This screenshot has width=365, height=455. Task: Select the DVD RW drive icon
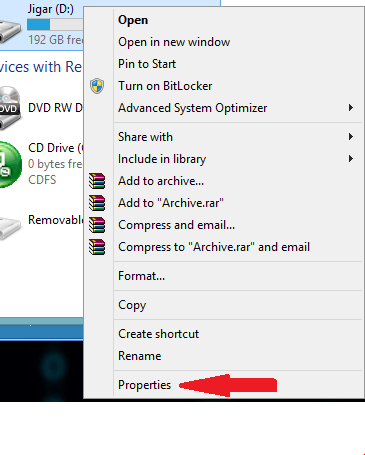click(10, 108)
